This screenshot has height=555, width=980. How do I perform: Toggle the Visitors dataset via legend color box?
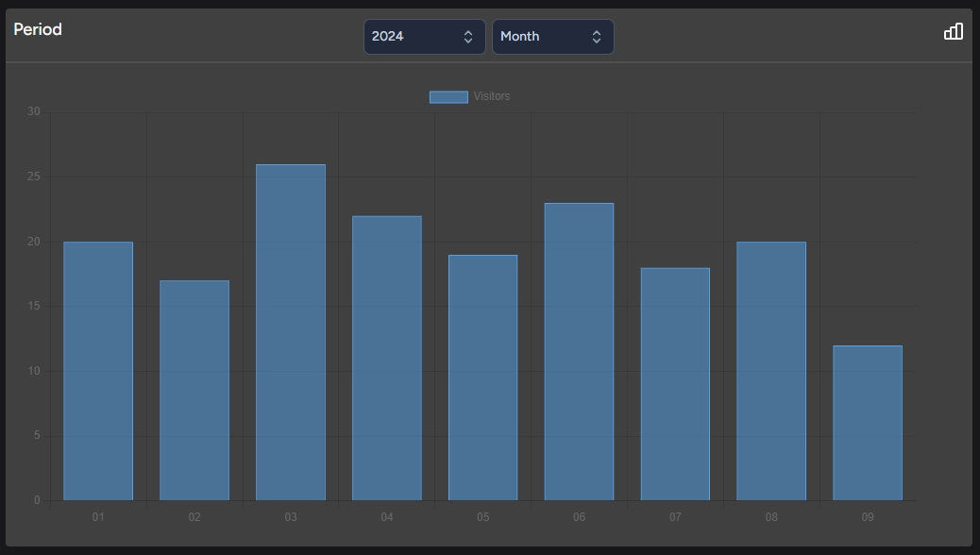448,96
